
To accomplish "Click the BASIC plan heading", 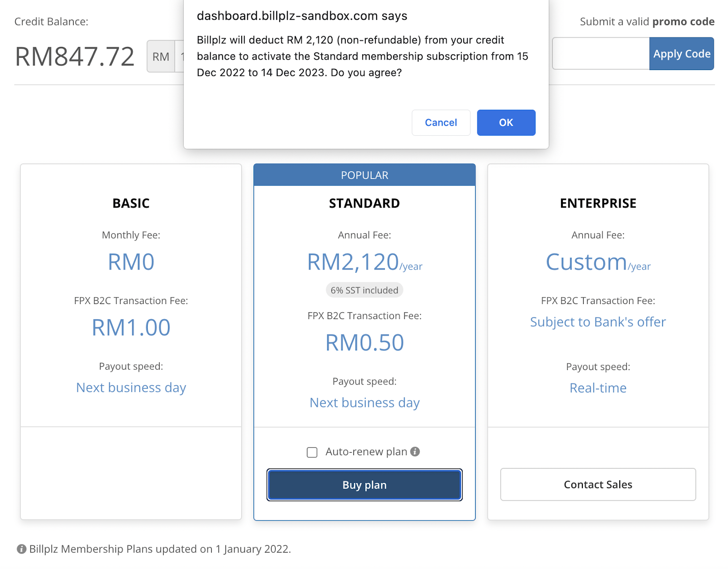I will 131,203.
